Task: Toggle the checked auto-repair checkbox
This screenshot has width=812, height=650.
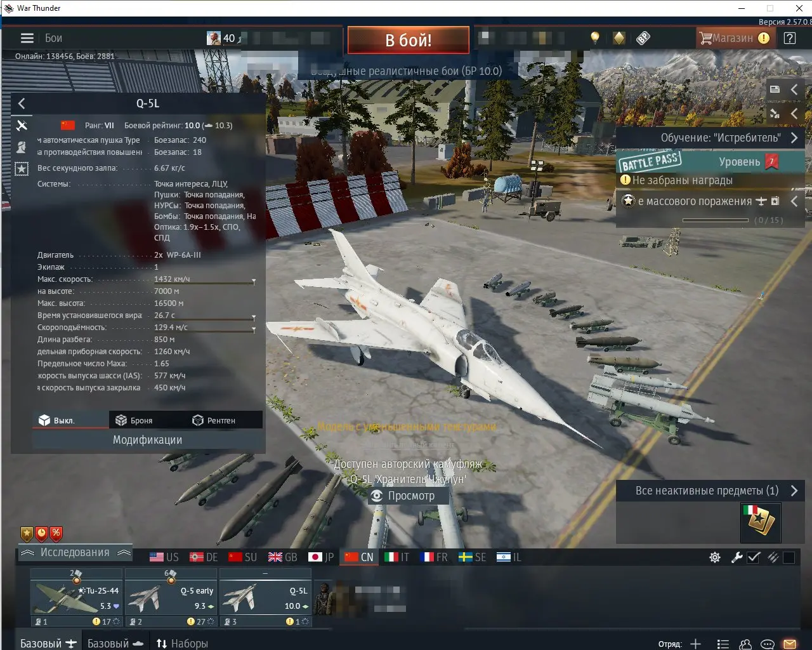Action: (754, 557)
